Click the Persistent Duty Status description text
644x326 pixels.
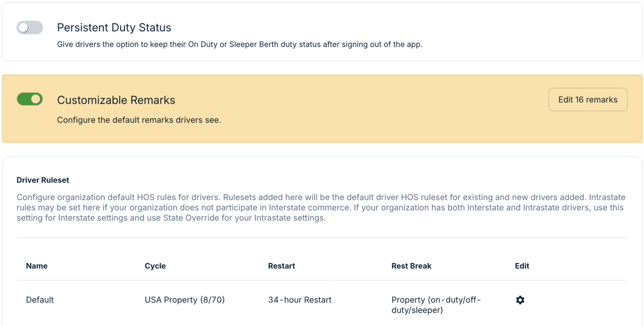point(240,44)
